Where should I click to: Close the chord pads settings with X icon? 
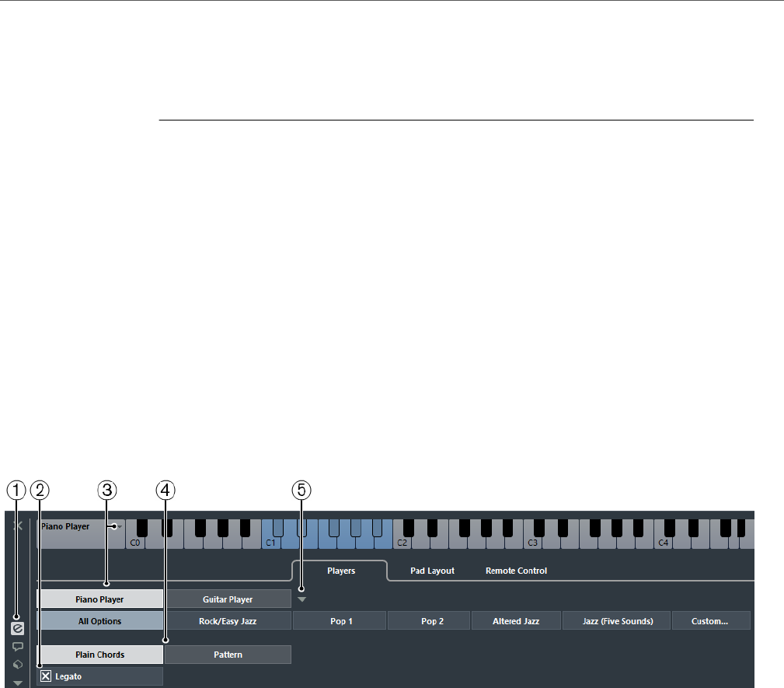[18, 526]
